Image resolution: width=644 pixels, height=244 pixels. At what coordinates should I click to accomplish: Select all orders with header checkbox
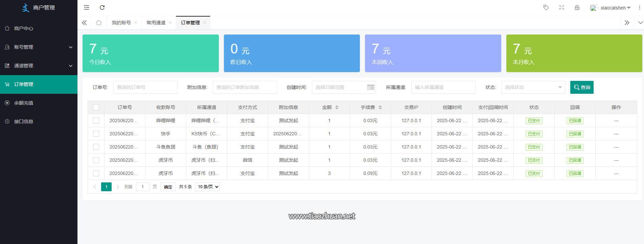click(96, 107)
